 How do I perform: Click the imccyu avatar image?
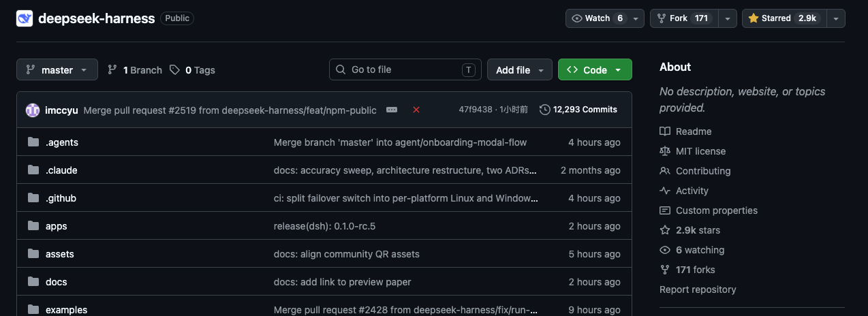[33, 110]
